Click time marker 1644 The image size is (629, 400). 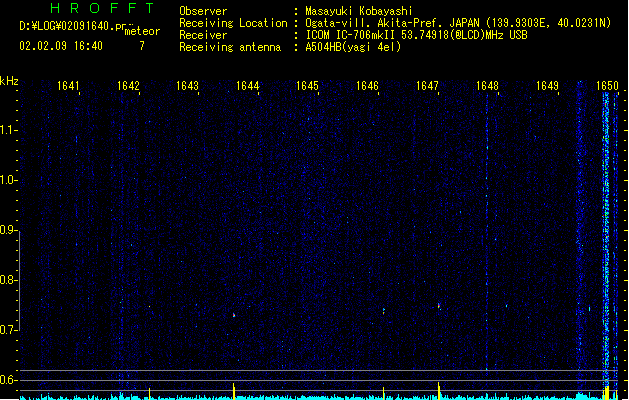tap(248, 86)
